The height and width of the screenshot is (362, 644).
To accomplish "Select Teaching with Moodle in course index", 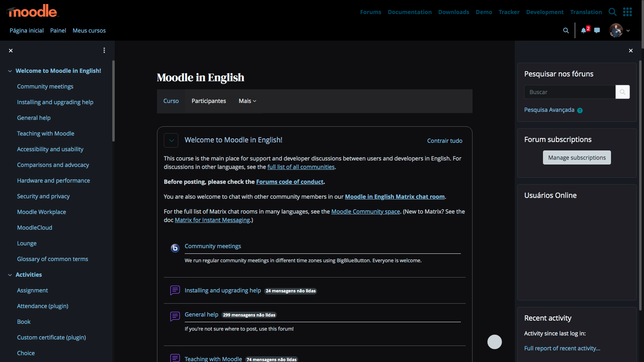I will tap(45, 134).
